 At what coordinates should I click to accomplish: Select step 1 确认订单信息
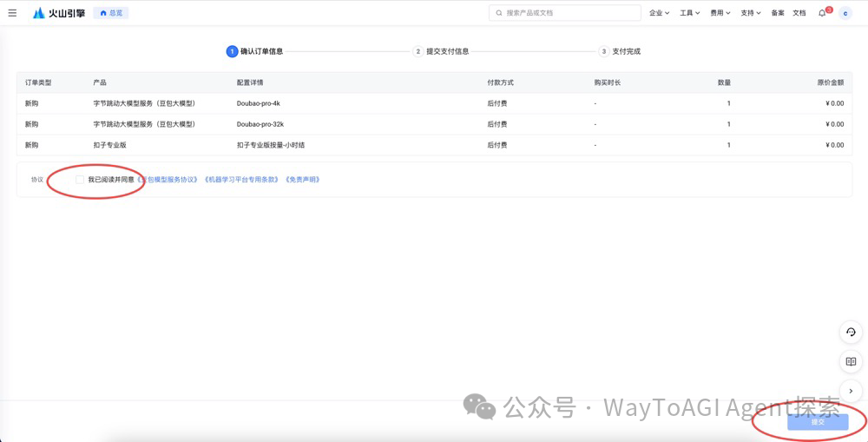pyautogui.click(x=254, y=51)
